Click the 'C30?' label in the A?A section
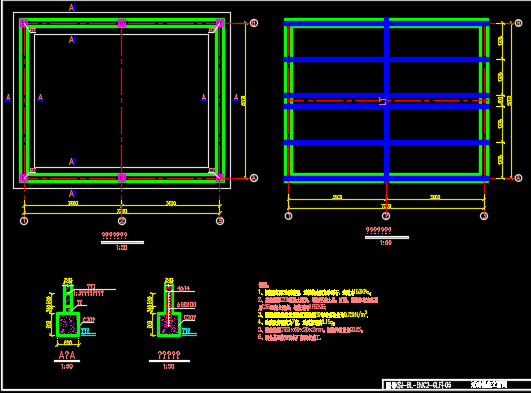Image resolution: width=531 pixels, height=393 pixels. tap(89, 319)
